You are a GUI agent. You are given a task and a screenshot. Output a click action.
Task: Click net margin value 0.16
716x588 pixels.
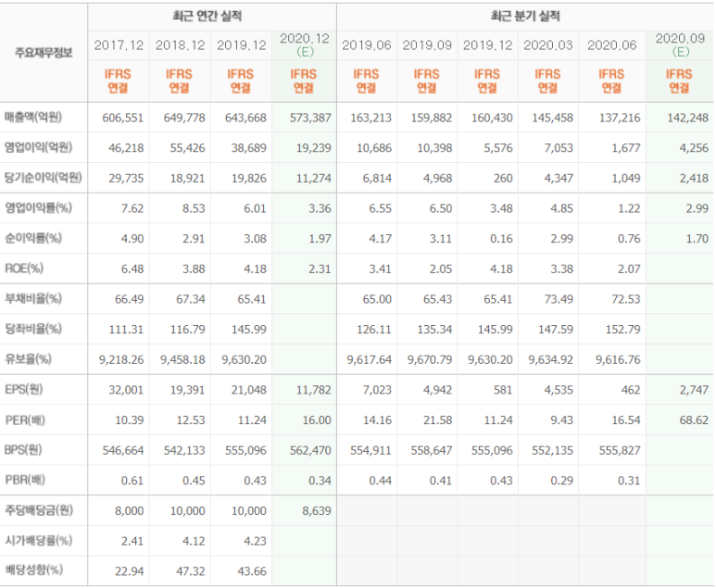(x=501, y=239)
